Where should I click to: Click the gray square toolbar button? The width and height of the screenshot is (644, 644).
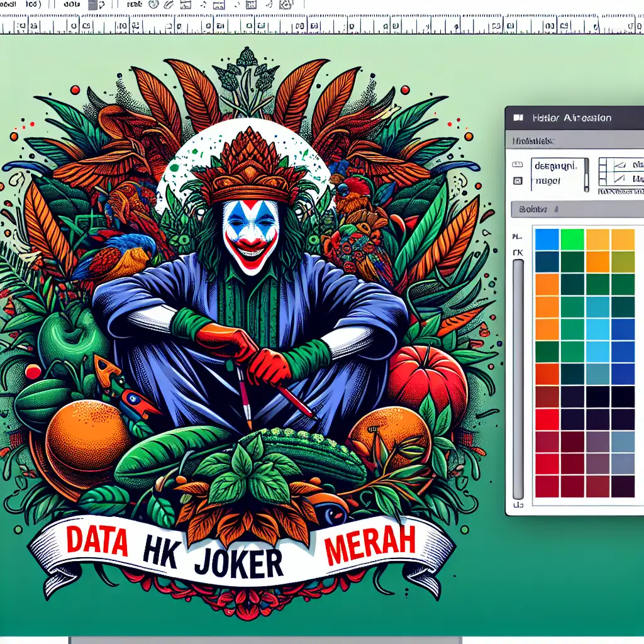[x=93, y=5]
